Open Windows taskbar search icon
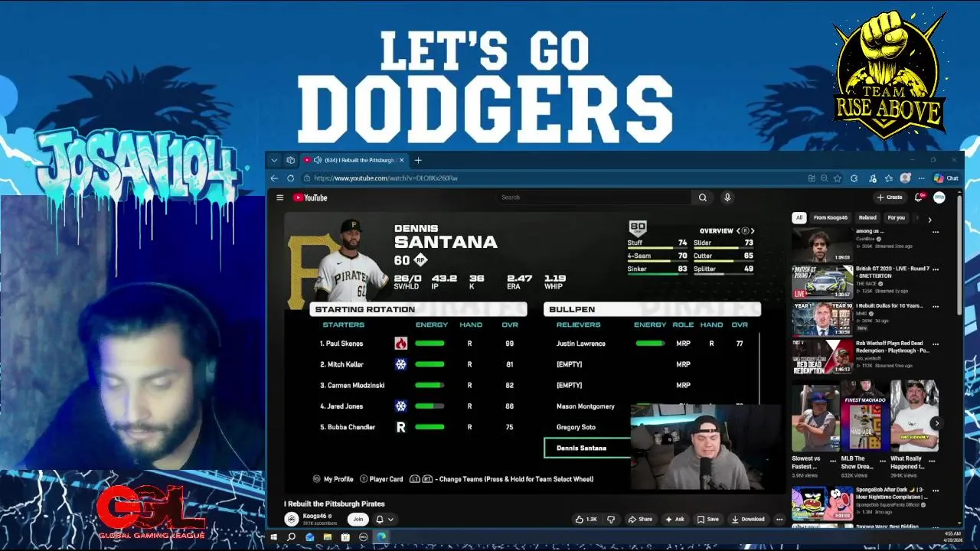980x551 pixels. pos(292,537)
